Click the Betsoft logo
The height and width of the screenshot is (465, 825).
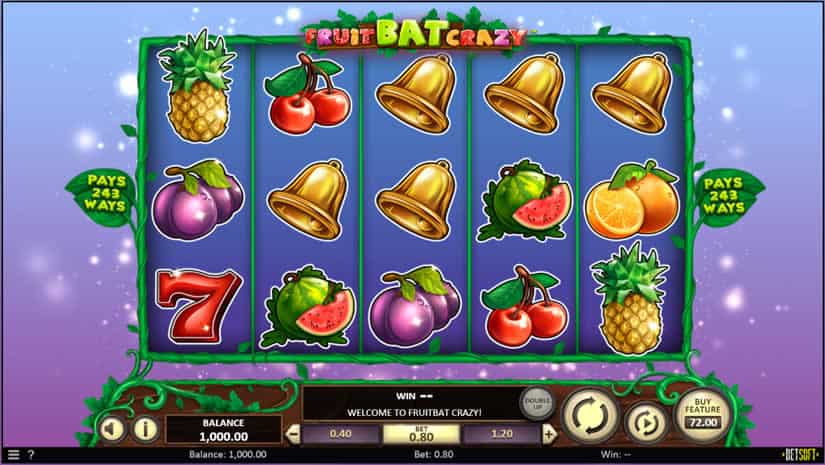pyautogui.click(x=800, y=454)
